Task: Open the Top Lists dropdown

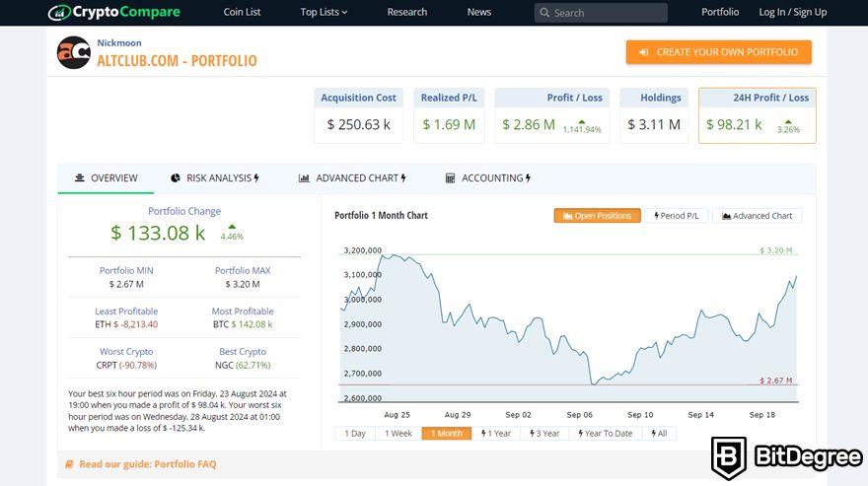Action: coord(324,12)
